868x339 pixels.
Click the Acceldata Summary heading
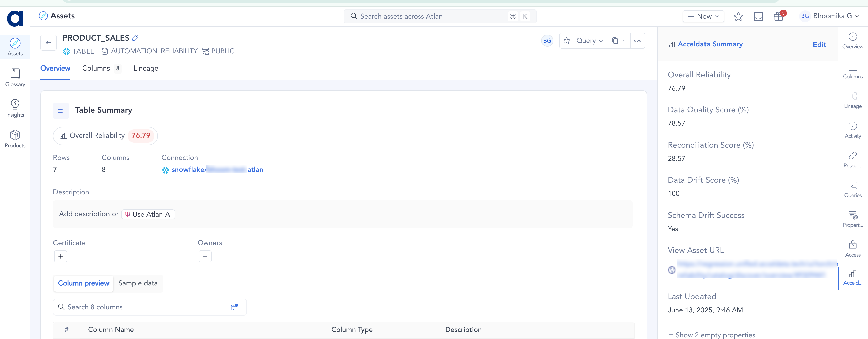coord(710,44)
